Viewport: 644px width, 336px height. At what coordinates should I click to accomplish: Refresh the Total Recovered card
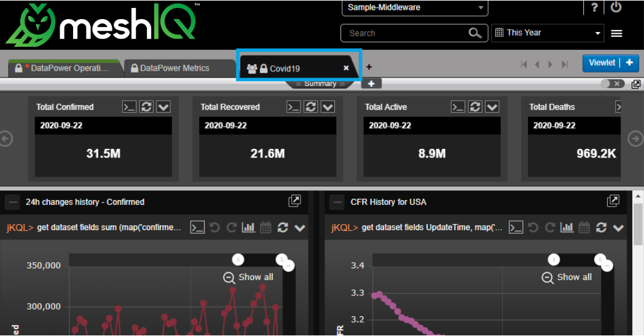click(x=311, y=107)
